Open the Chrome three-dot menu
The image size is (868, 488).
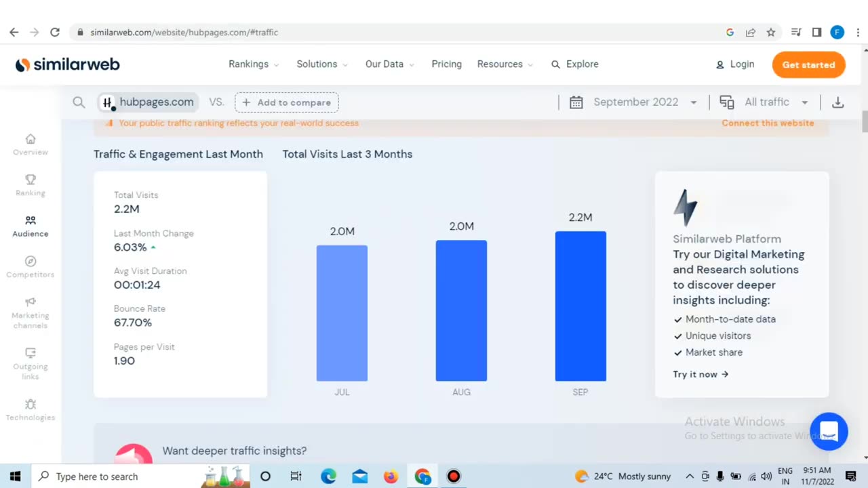(x=859, y=32)
